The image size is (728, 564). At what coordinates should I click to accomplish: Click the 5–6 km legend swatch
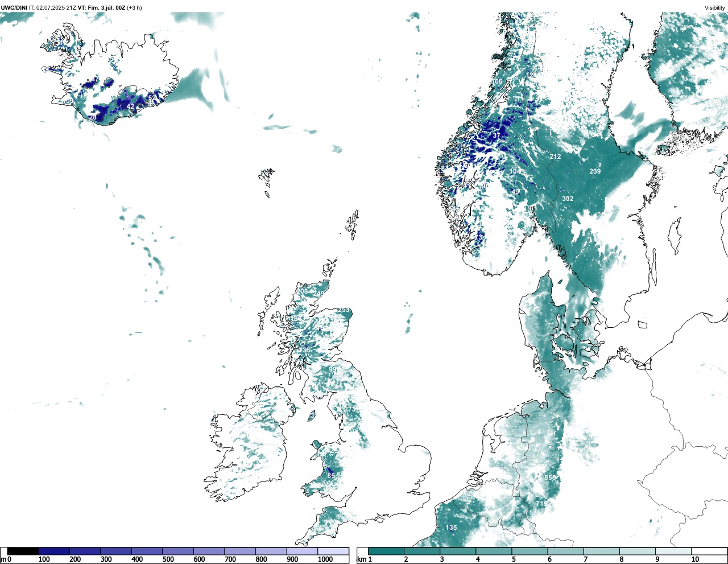click(x=530, y=551)
